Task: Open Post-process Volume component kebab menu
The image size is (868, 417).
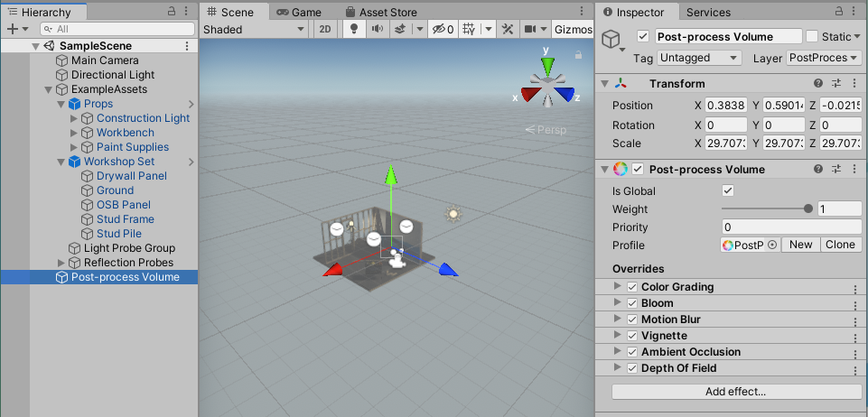Action: pos(854,169)
